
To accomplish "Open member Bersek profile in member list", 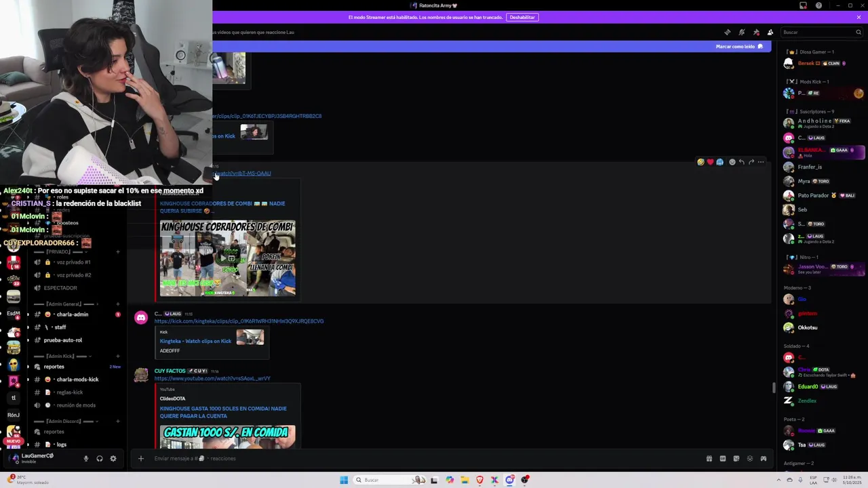I will coord(822,63).
